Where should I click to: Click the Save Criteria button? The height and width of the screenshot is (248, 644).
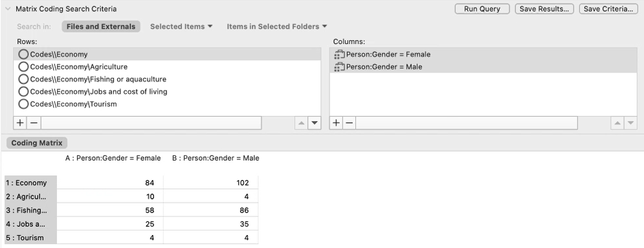tap(608, 8)
